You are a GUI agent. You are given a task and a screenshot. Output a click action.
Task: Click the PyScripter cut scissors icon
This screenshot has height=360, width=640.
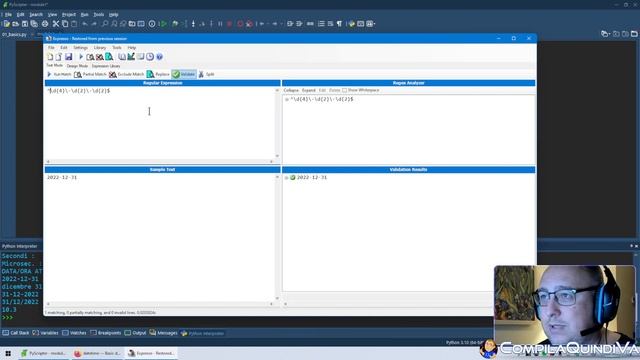click(56, 24)
